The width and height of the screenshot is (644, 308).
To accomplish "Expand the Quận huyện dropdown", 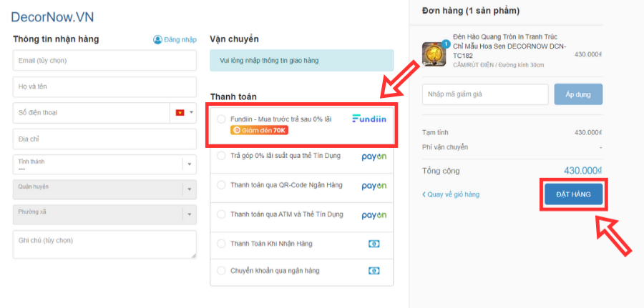I will (x=104, y=189).
